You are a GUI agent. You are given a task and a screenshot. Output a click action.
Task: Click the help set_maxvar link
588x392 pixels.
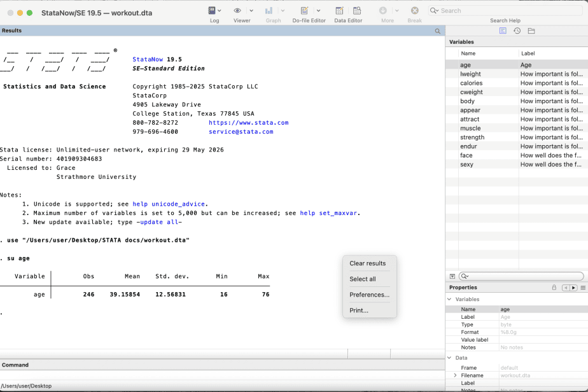coord(330,213)
